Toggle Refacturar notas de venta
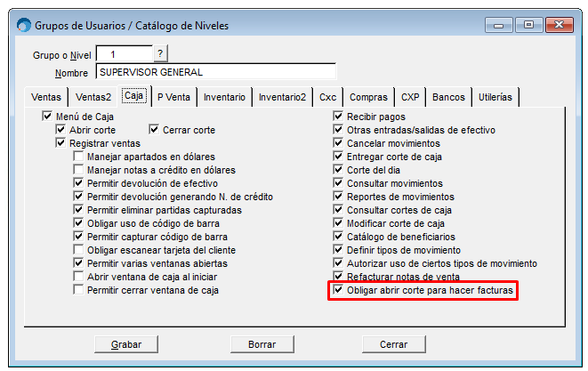 (338, 278)
